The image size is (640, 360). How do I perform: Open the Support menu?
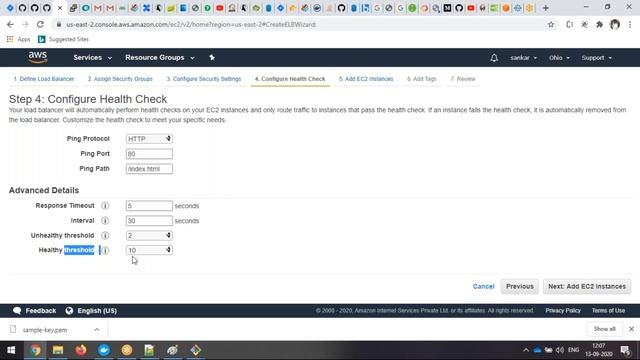pos(596,58)
